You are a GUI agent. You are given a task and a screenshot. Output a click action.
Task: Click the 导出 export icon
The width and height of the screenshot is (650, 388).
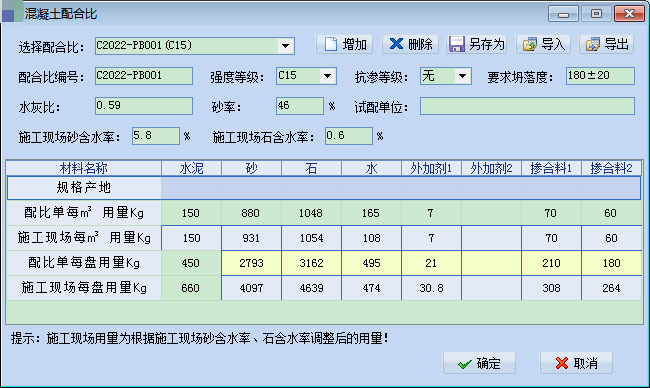click(x=592, y=44)
